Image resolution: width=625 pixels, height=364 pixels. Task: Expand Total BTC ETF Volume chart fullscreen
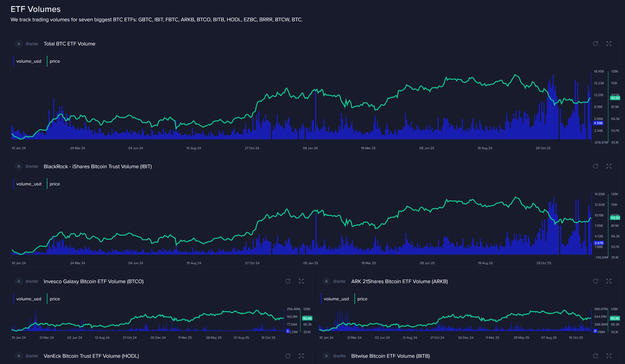pyautogui.click(x=609, y=44)
